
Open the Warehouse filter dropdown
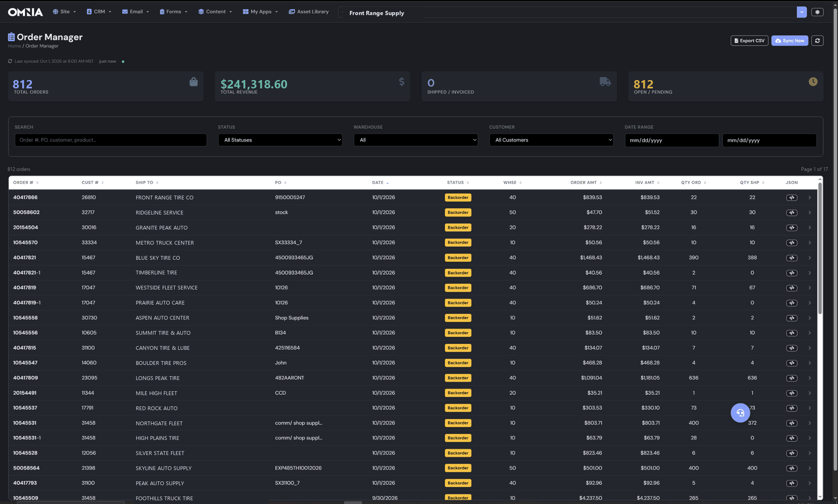(416, 140)
